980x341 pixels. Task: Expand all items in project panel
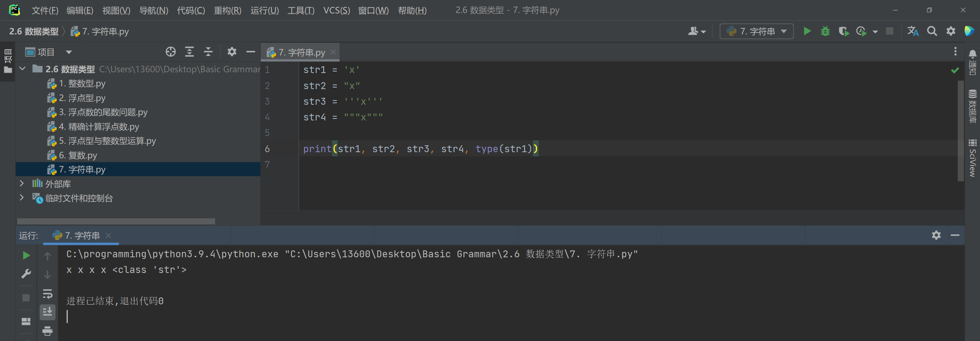coord(189,52)
